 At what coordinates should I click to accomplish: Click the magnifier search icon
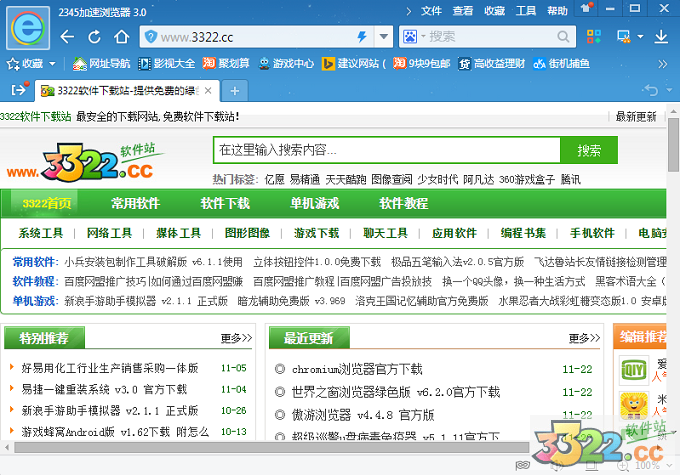(563, 36)
